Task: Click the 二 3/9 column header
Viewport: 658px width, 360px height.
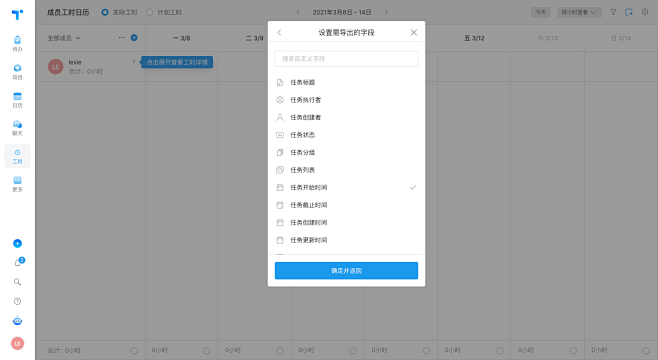Action: pos(254,38)
